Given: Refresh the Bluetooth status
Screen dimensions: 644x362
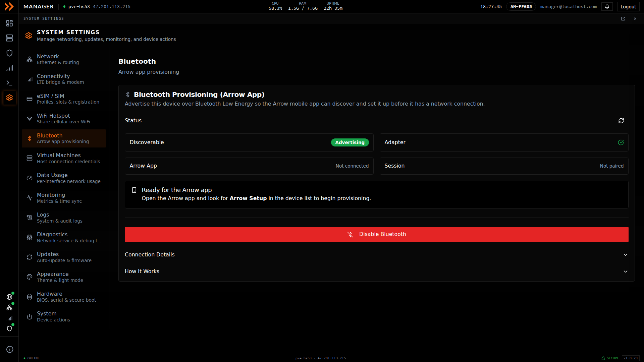Looking at the screenshot, I should [621, 121].
